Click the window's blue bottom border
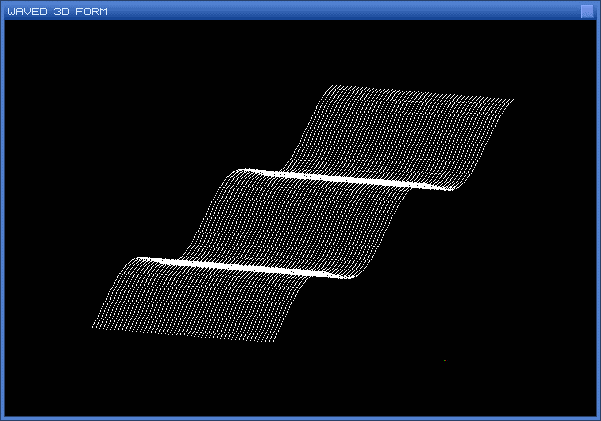 [300, 418]
